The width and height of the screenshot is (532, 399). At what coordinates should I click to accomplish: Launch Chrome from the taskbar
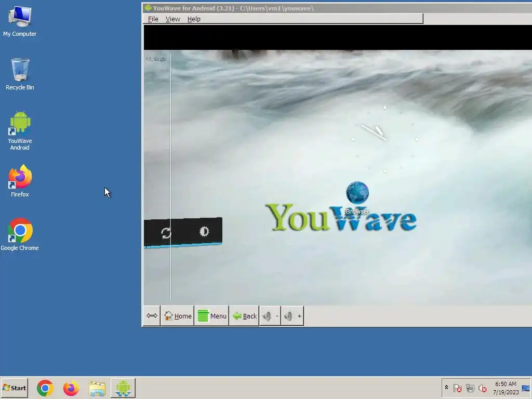45,388
